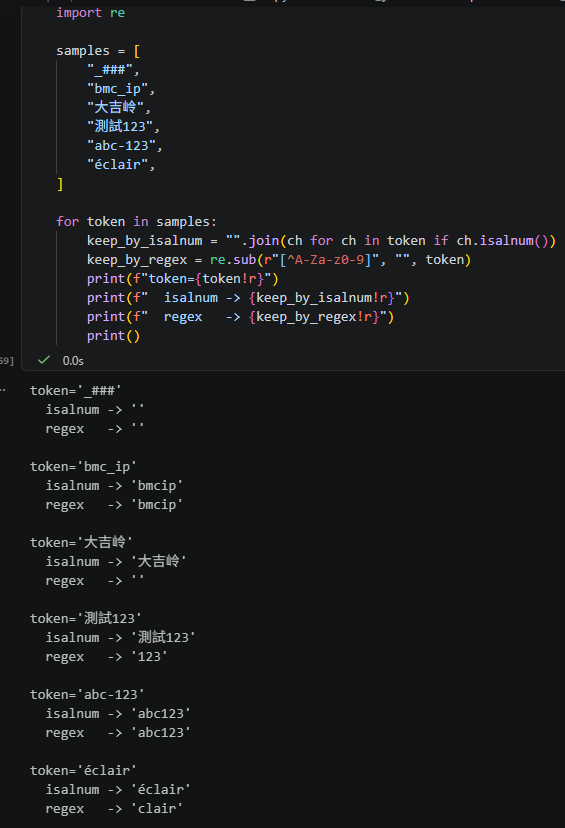Click output line token='大吉岭'
The height and width of the screenshot is (828, 565).
point(81,542)
